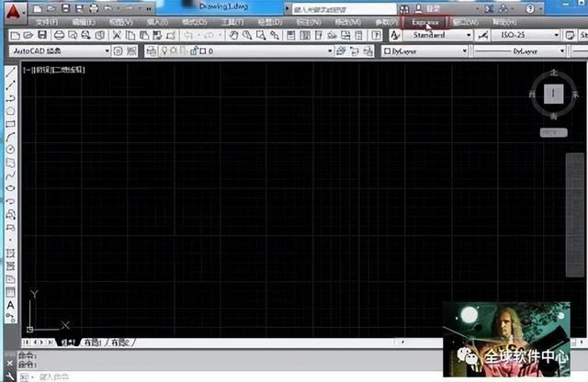The width and height of the screenshot is (588, 382).
Task: Toggle layer freeze sun icon
Action: pos(174,51)
